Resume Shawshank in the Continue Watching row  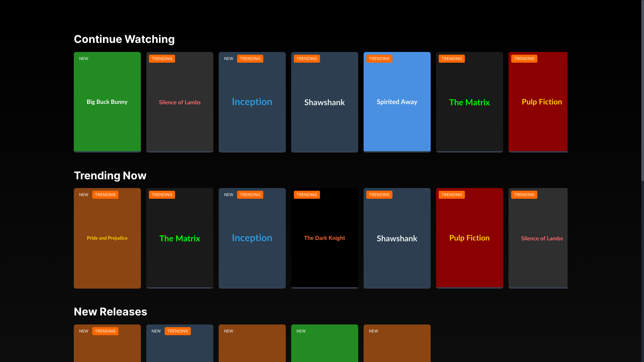(x=325, y=102)
